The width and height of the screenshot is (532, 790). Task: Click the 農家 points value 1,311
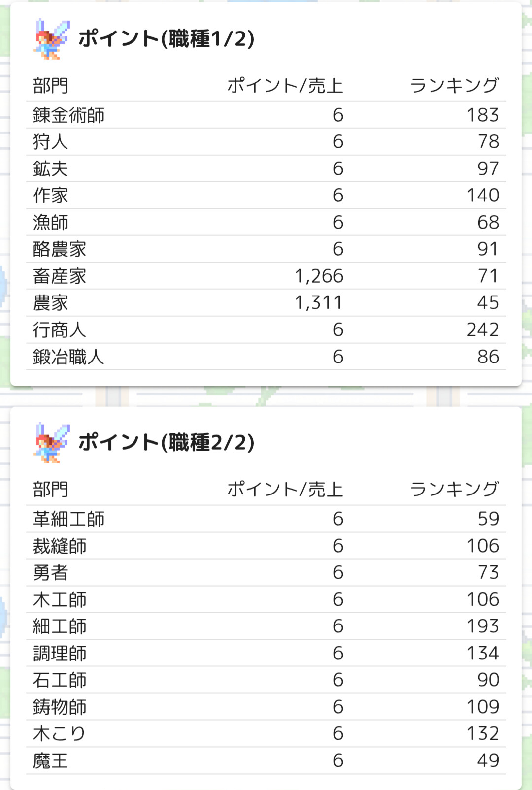click(318, 303)
